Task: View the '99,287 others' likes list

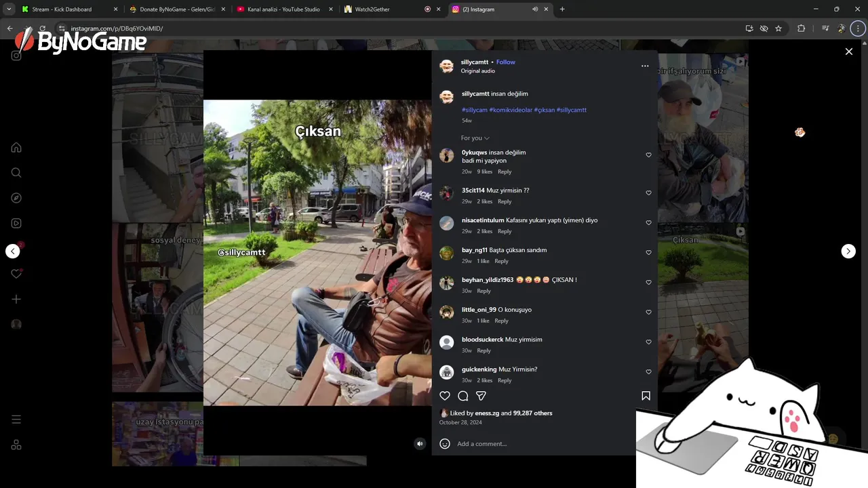Action: coord(532,413)
